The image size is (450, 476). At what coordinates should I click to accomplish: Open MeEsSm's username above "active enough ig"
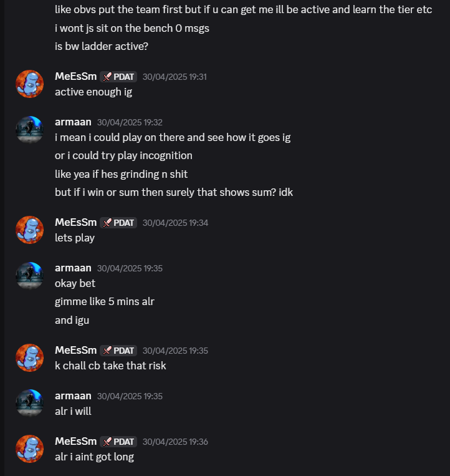point(75,76)
